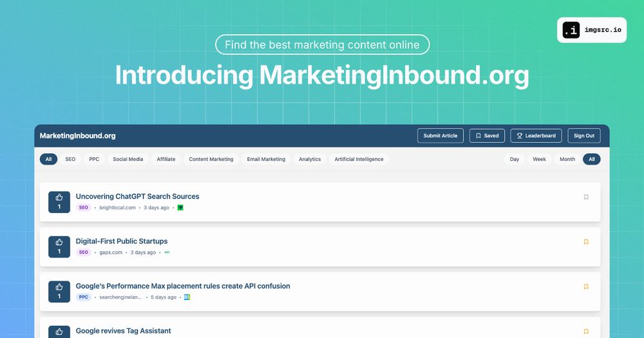Screen dimensions: 644x338
Task: Open Google revives Tag Assistant article
Action: point(123,331)
